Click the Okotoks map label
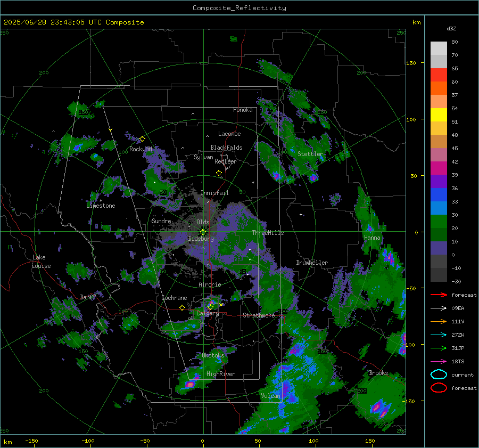 pyautogui.click(x=213, y=355)
